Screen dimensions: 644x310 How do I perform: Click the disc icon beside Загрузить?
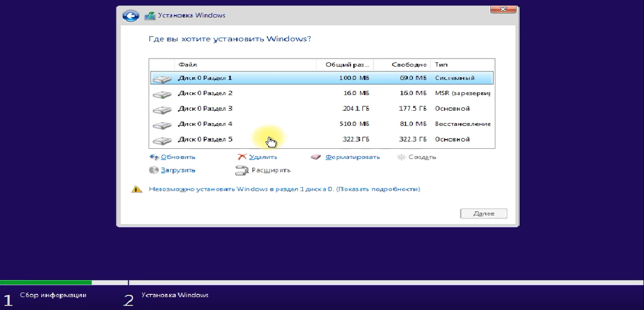[x=153, y=170]
